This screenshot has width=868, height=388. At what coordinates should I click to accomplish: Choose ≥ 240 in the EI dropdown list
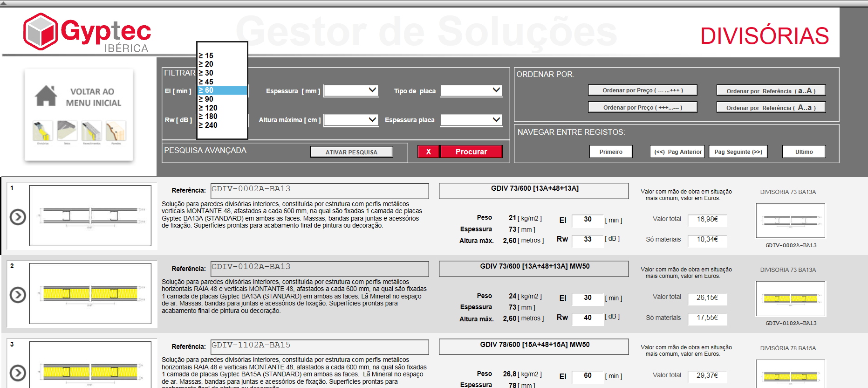point(222,125)
